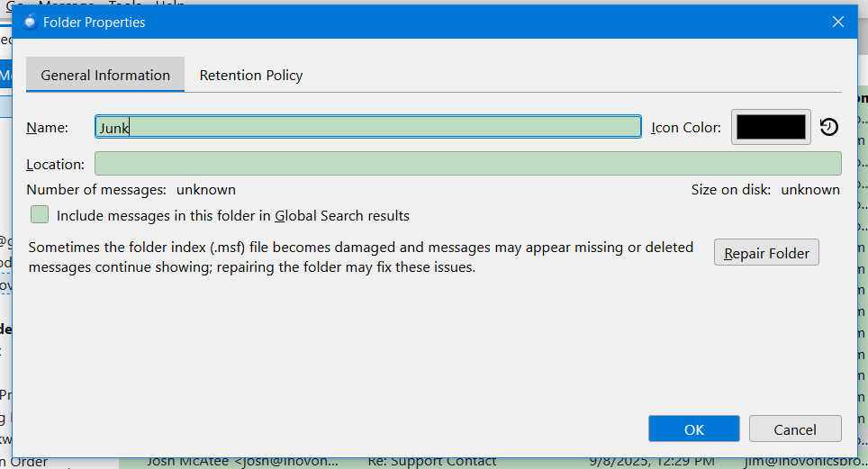Click the Folder Properties title bar text
The image size is (868, 469).
(95, 23)
